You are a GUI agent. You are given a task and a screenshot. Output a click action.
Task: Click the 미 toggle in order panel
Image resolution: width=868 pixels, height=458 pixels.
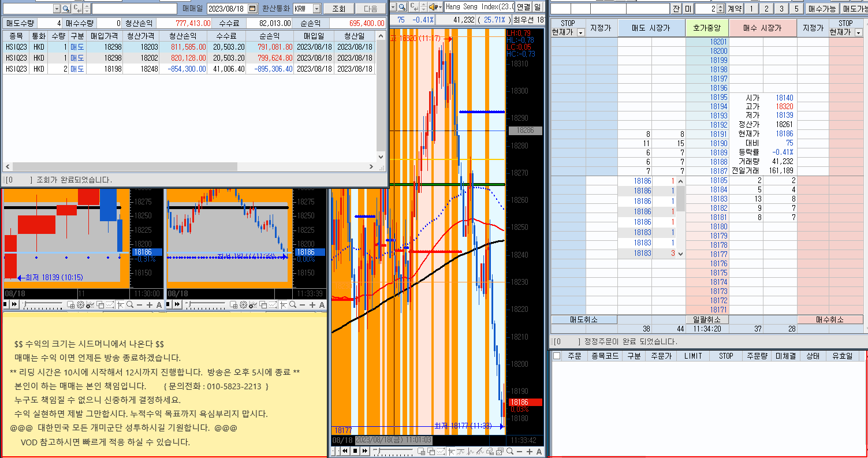(x=688, y=9)
